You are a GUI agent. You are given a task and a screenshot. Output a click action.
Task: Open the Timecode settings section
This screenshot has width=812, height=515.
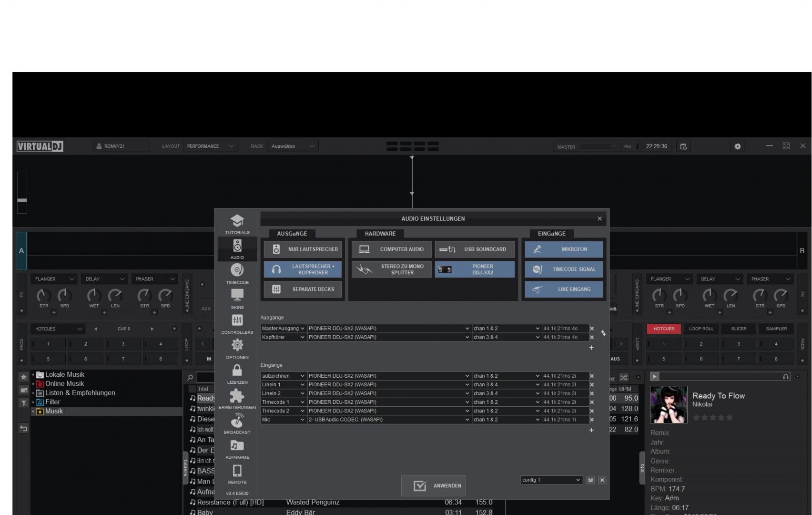tap(237, 274)
